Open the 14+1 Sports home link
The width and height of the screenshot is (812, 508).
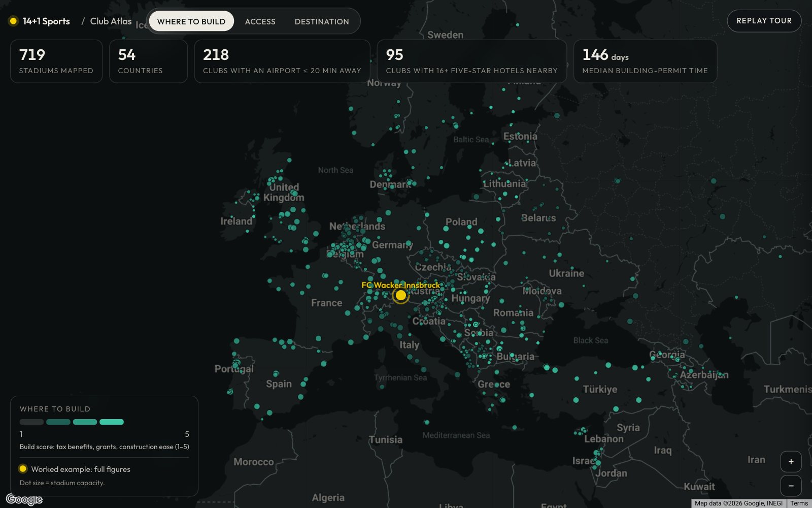(x=46, y=21)
